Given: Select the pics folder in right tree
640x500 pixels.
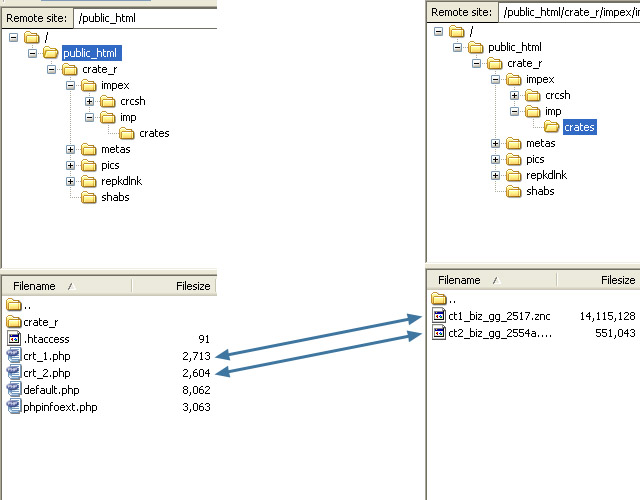Looking at the screenshot, I should [x=534, y=159].
